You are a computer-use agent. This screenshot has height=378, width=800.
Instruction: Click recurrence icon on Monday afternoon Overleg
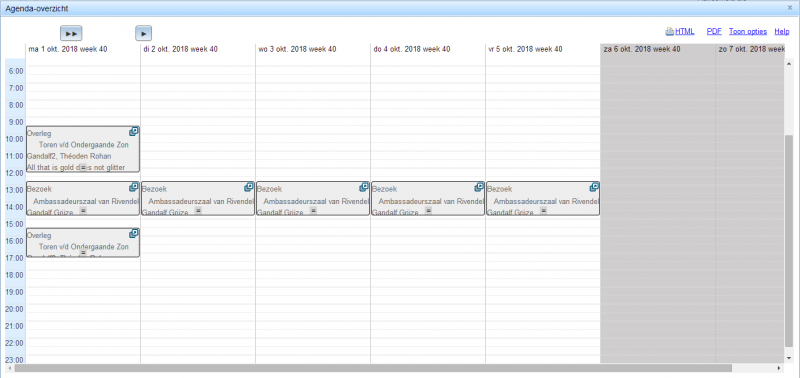pyautogui.click(x=134, y=233)
